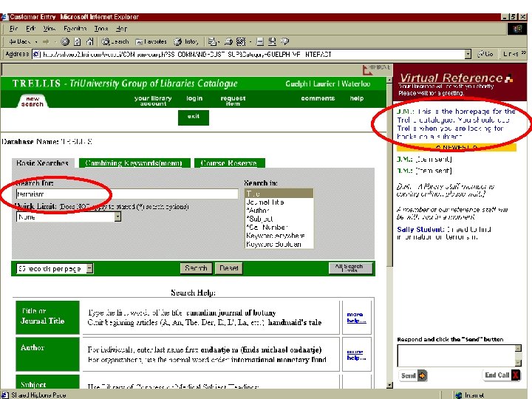This screenshot has width=532, height=399.
Task: Click the Hipbone logo above the catalogue
Action: click(x=376, y=69)
